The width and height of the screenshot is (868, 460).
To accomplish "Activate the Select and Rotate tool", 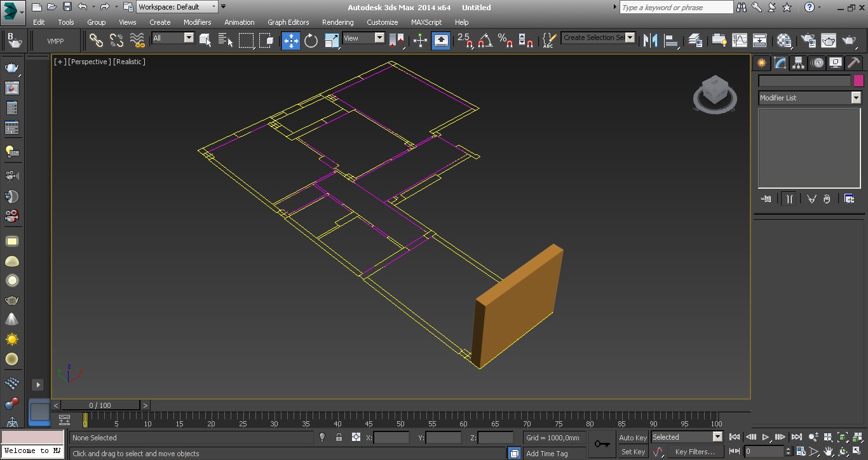I will point(311,41).
